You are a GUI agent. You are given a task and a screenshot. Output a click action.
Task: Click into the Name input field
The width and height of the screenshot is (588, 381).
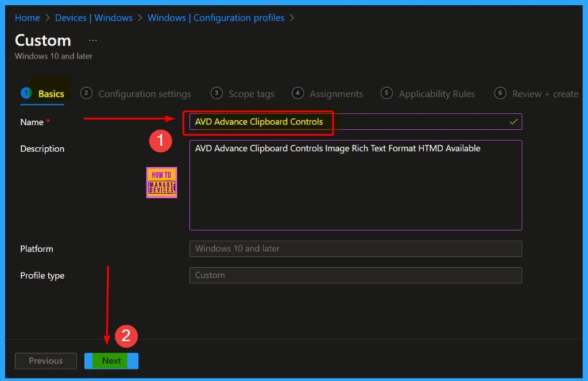click(355, 122)
